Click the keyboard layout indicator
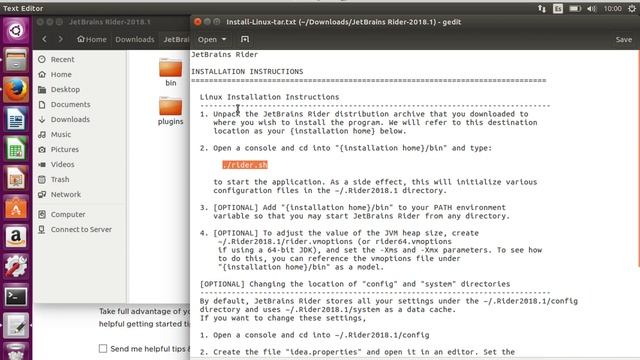640x360 pixels. [x=558, y=9]
